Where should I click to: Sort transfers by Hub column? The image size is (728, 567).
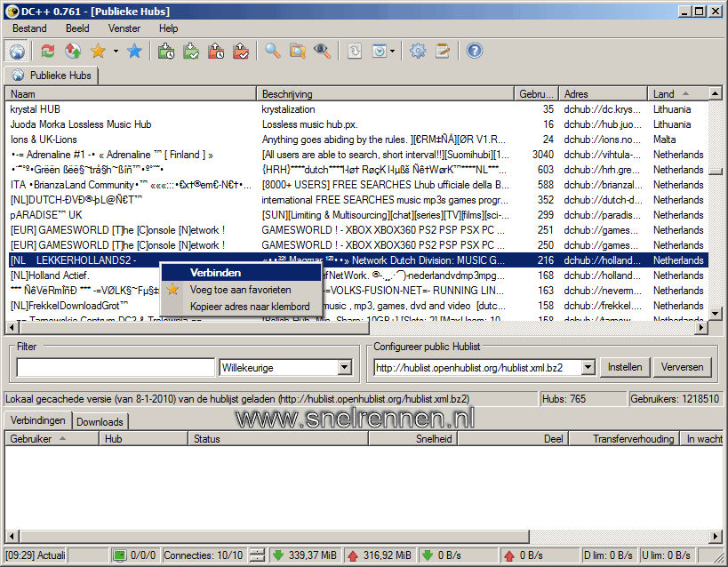coord(143,438)
